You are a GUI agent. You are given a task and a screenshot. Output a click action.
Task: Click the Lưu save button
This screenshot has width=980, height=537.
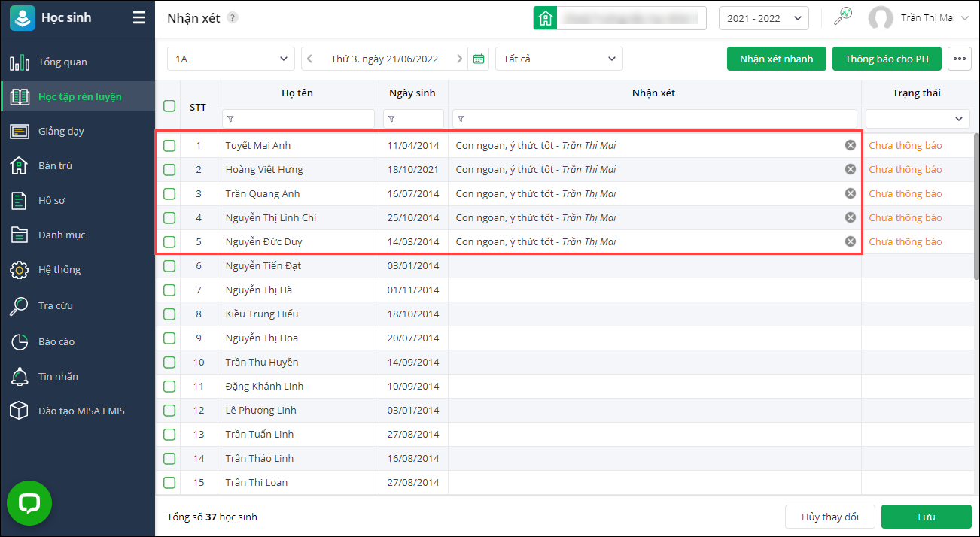[x=927, y=517]
